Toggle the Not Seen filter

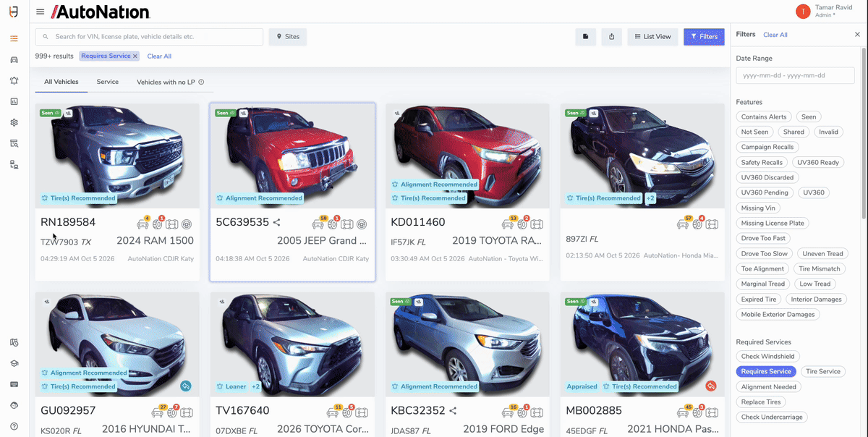pyautogui.click(x=754, y=132)
